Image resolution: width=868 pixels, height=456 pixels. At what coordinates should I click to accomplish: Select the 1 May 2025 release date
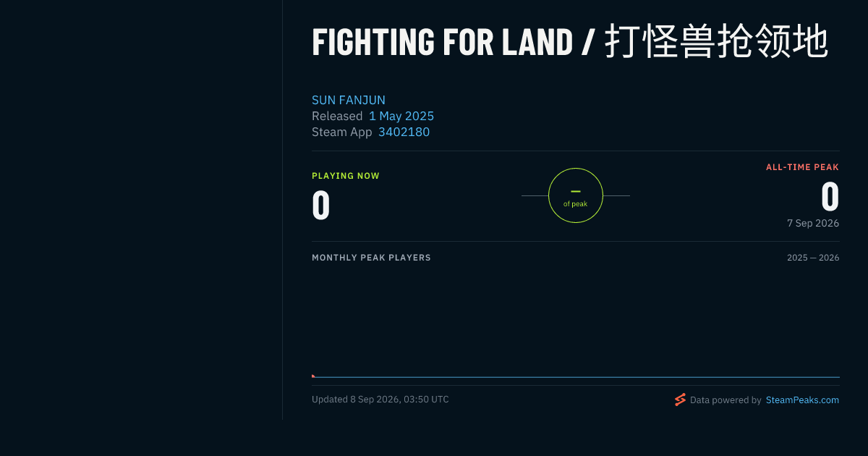pos(401,116)
